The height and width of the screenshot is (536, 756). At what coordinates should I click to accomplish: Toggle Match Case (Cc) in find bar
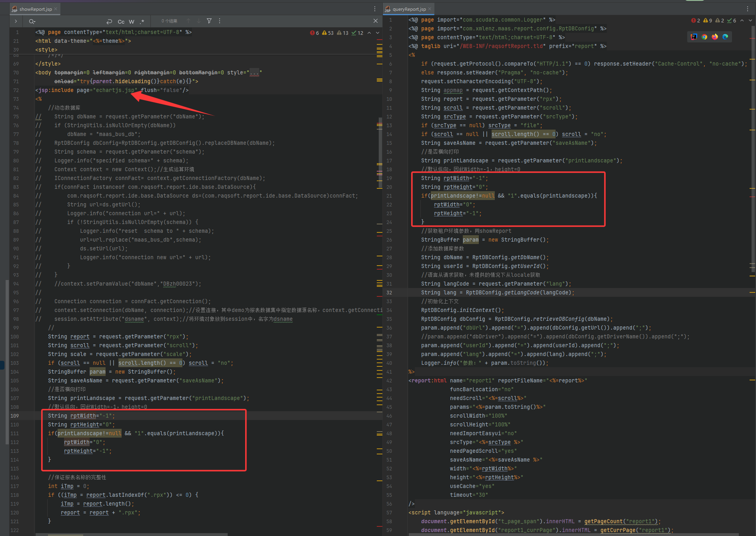121,21
